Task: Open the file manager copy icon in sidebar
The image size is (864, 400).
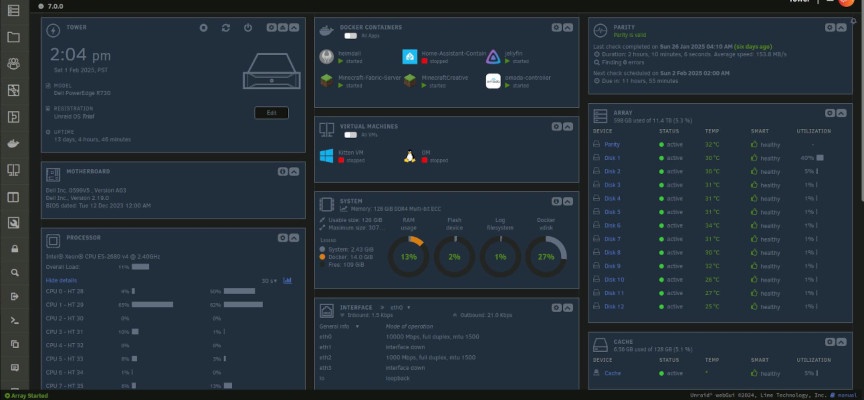Action: [15, 344]
